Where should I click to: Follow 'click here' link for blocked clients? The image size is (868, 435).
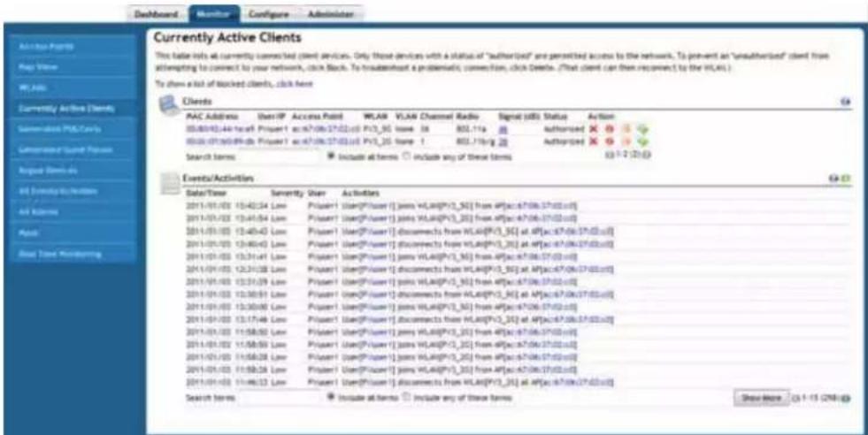[295, 84]
